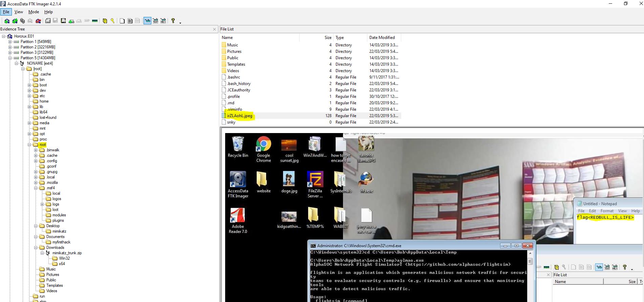This screenshot has height=302, width=644.
Task: Expand Partition 2 [32216MB]
Action: [10, 47]
